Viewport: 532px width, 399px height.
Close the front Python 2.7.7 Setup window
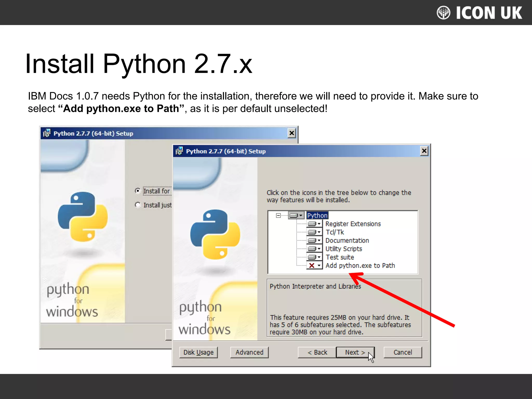point(424,151)
